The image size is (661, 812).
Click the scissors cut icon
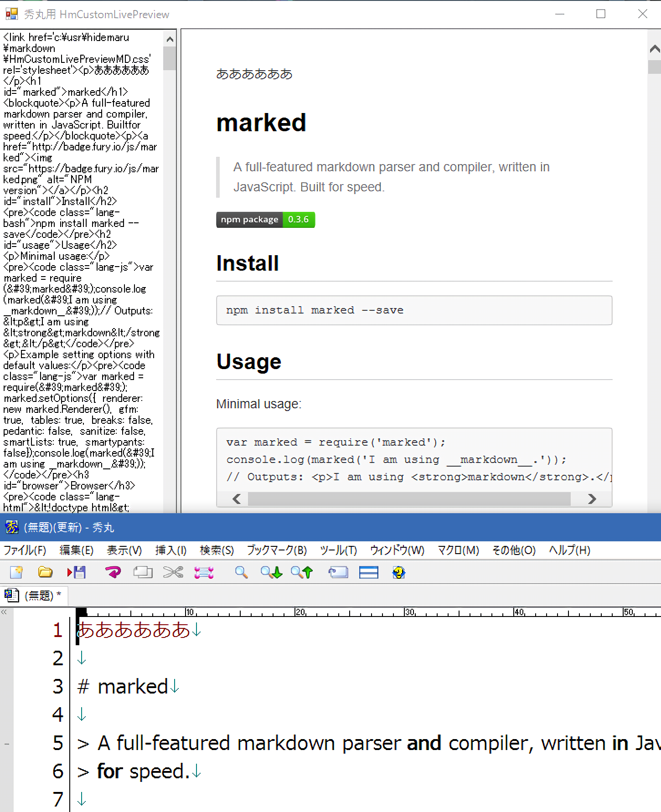[173, 572]
